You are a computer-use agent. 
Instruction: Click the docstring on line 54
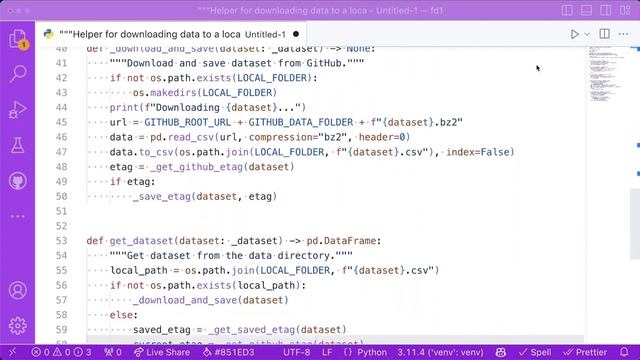(231, 256)
